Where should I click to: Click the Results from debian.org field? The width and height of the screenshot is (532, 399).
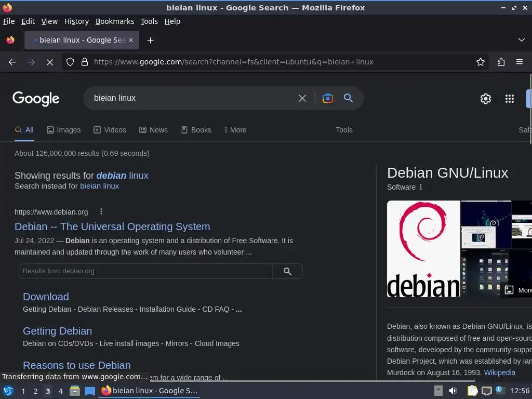point(145,271)
